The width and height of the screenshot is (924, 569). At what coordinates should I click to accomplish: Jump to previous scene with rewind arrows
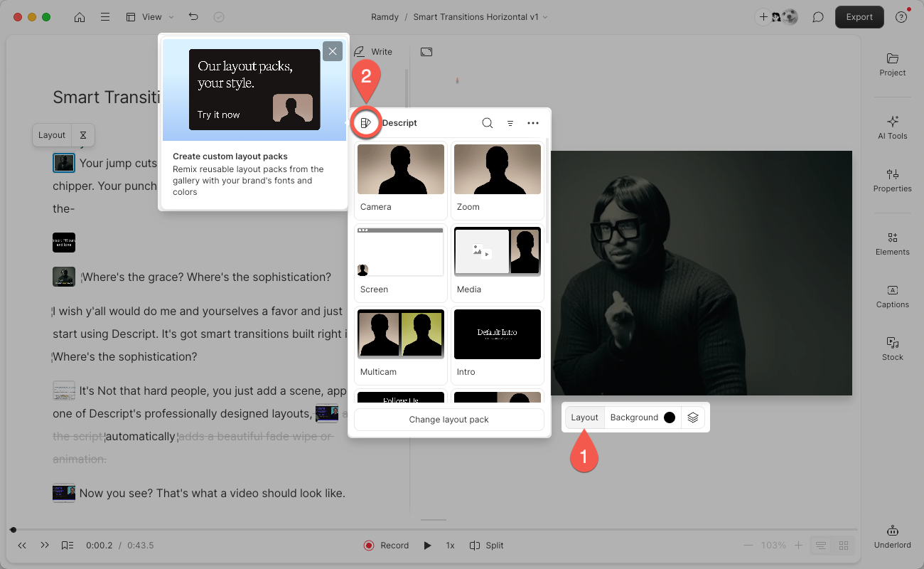click(22, 546)
